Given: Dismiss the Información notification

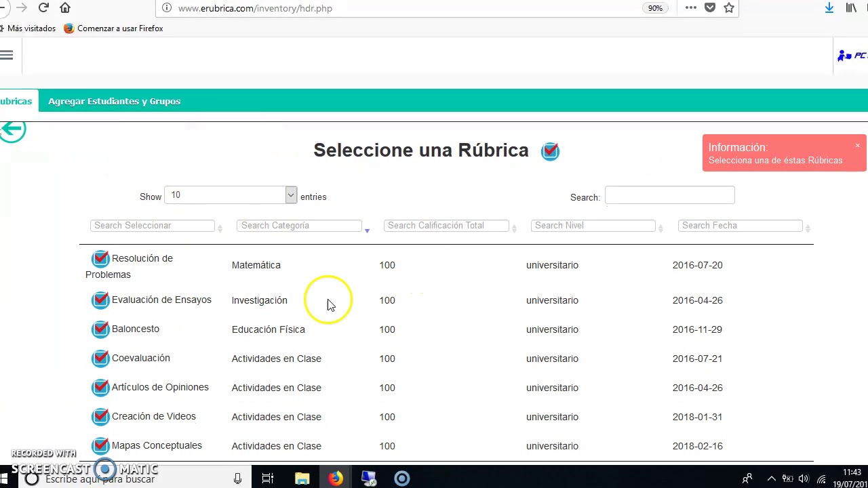Looking at the screenshot, I should click(857, 146).
